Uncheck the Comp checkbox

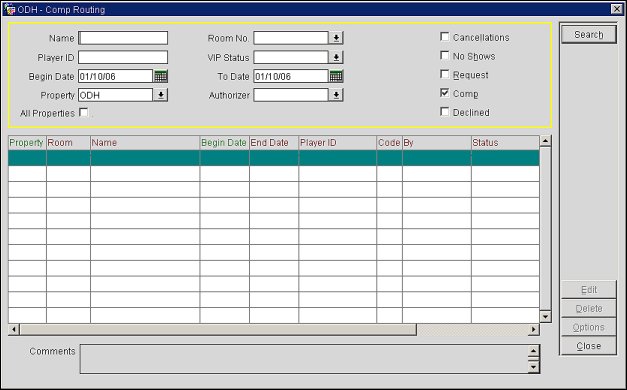pos(445,93)
